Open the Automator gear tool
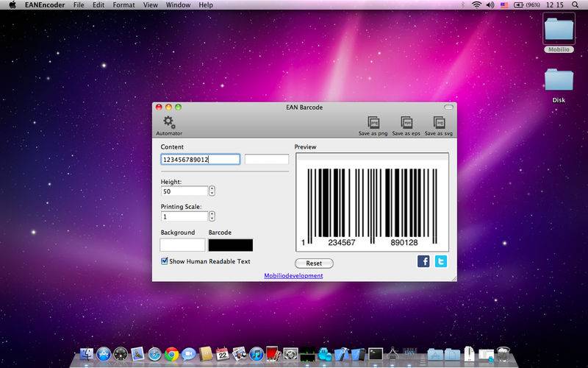Viewport: 588px width, 368px height. coord(169,122)
